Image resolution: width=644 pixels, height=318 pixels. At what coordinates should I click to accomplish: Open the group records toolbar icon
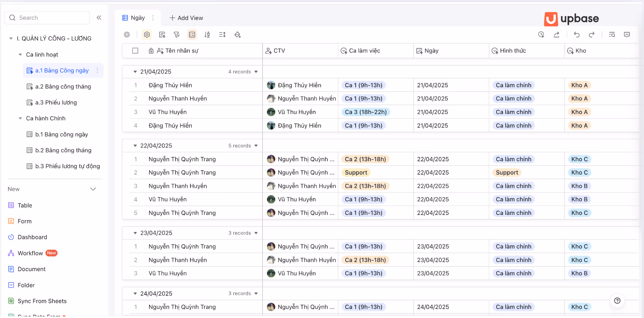click(192, 34)
